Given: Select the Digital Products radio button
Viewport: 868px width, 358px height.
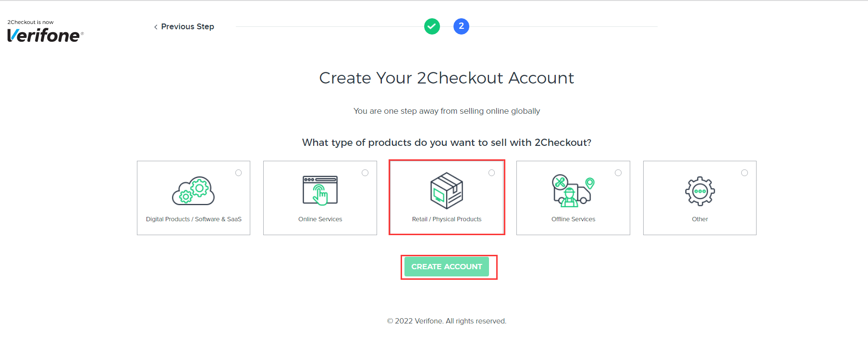Looking at the screenshot, I should click(239, 172).
